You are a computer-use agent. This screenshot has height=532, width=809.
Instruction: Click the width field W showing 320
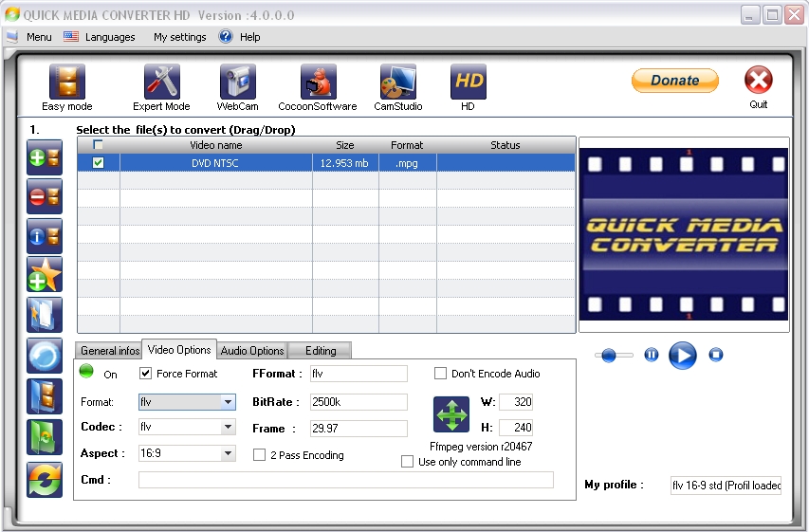click(516, 402)
